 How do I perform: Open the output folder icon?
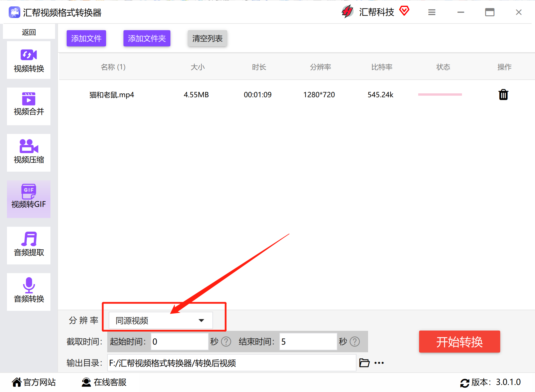[x=364, y=363]
